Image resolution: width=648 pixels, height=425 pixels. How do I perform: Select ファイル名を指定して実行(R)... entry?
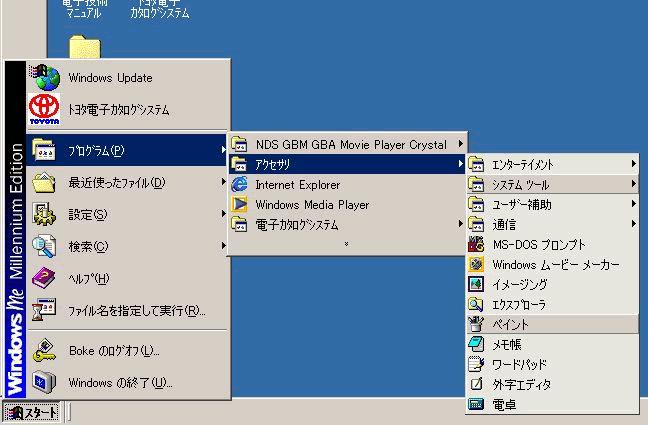[x=127, y=310]
